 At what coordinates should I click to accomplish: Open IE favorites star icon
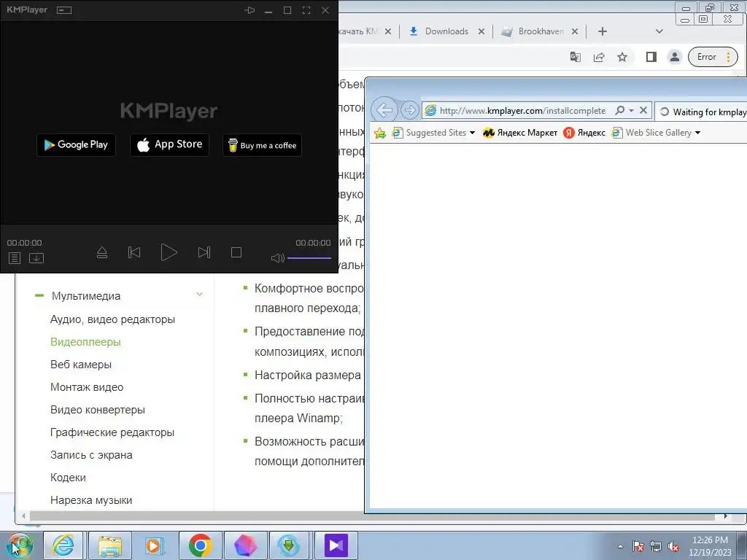[379, 133]
